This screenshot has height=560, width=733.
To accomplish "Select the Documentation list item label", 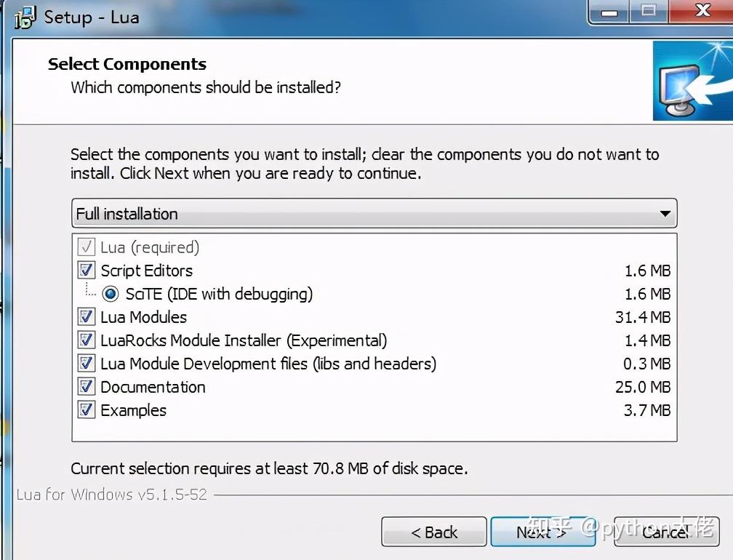I will point(153,388).
